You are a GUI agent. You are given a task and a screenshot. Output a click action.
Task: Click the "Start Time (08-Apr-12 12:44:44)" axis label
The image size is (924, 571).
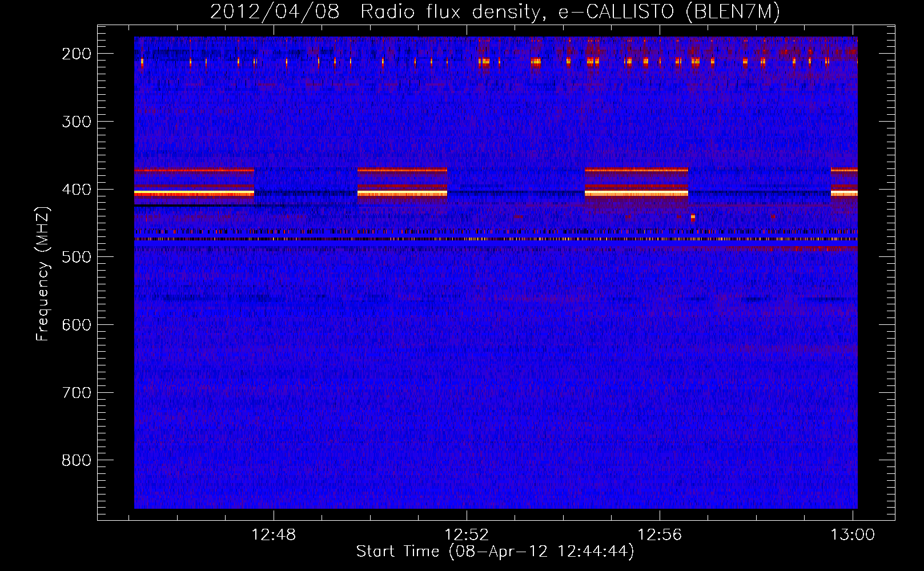(x=495, y=552)
